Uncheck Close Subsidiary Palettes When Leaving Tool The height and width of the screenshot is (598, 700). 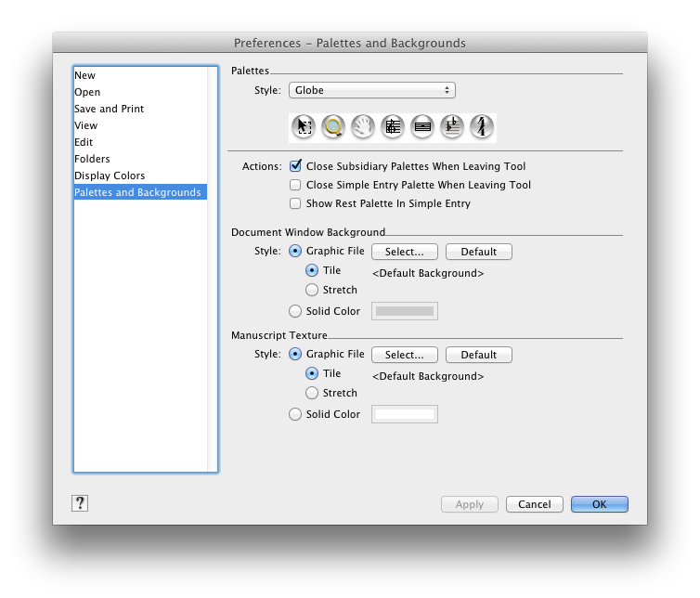(295, 166)
